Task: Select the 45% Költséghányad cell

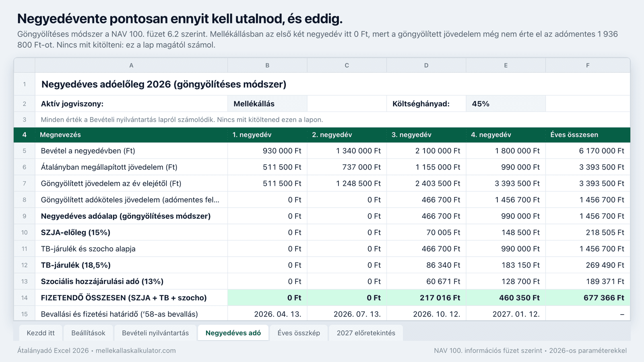Action: [x=506, y=104]
